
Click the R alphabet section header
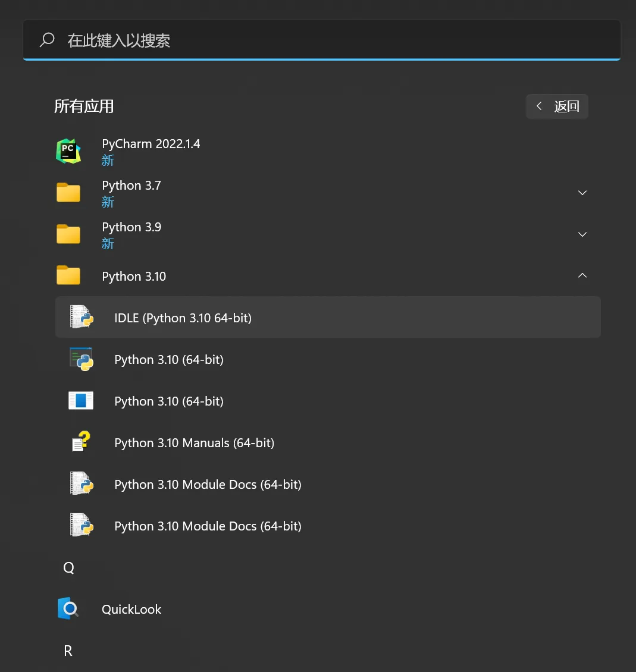pyautogui.click(x=68, y=651)
